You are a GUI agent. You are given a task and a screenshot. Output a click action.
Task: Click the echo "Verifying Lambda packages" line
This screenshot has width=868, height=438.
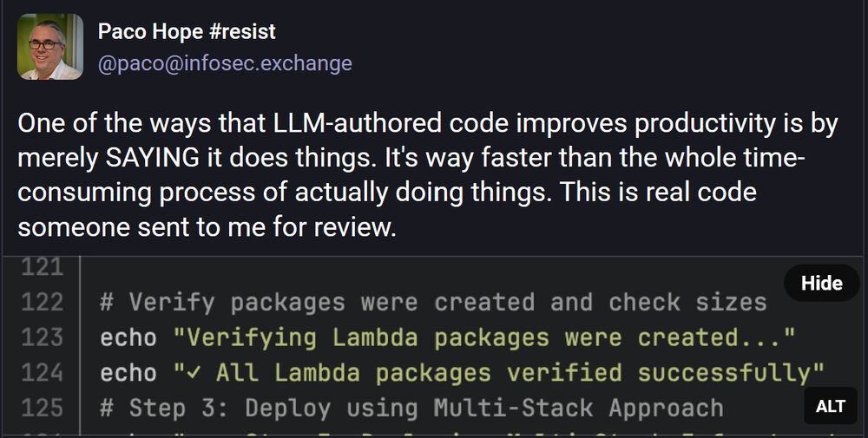(447, 337)
